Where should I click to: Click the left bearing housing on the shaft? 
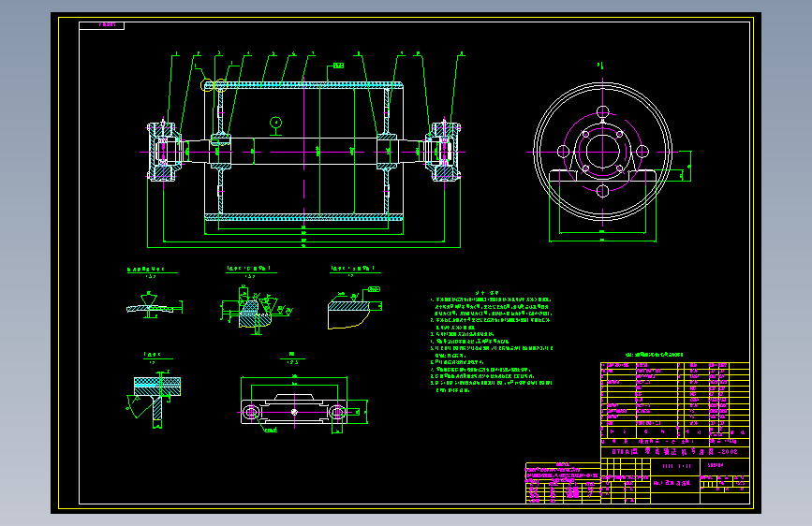(x=164, y=152)
